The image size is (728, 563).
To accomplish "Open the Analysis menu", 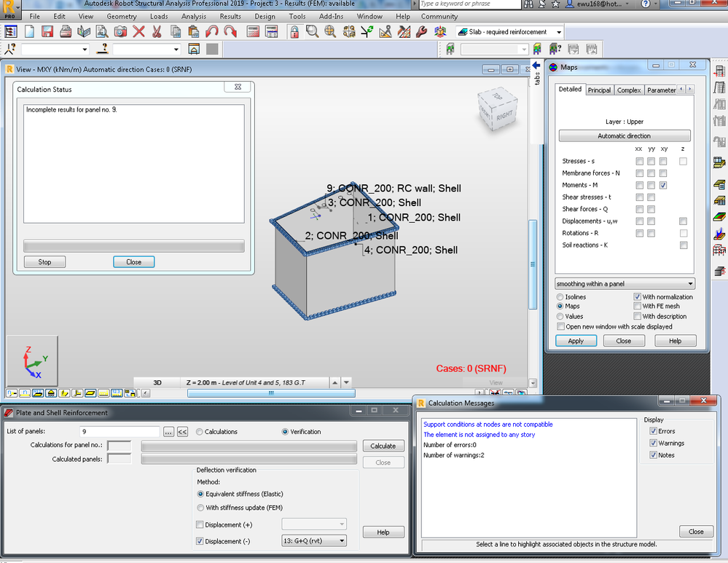I will pyautogui.click(x=194, y=16).
